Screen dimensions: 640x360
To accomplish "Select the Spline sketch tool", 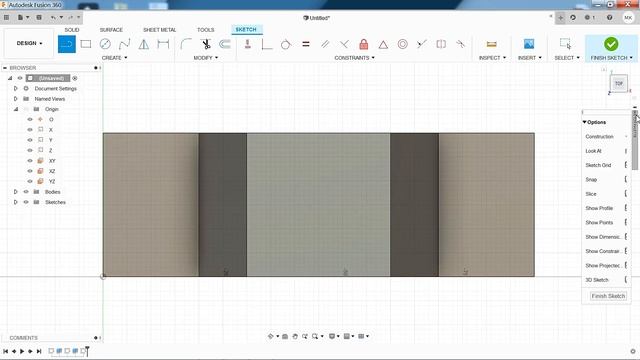I will pyautogui.click(x=124, y=44).
